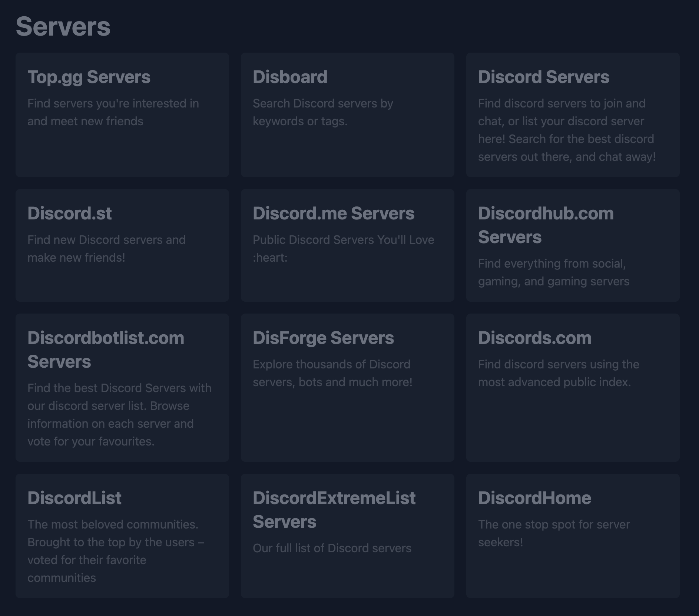Click the Discords.com description text

[x=558, y=373]
